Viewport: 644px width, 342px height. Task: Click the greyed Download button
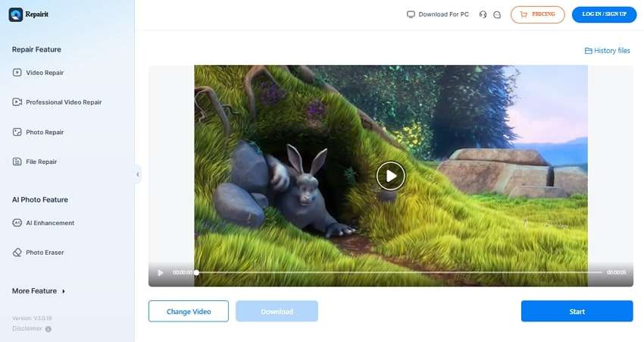pos(277,311)
